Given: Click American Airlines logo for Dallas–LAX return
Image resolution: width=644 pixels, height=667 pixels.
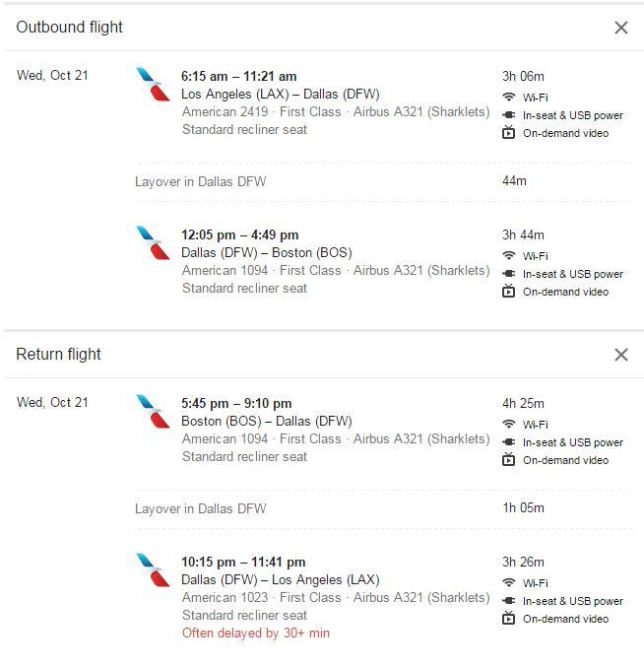Looking at the screenshot, I should pyautogui.click(x=153, y=569).
